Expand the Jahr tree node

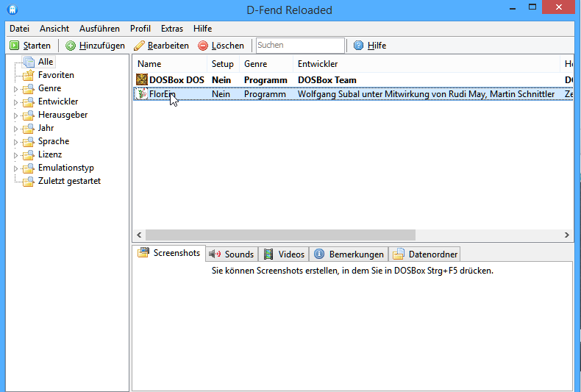[15, 129]
